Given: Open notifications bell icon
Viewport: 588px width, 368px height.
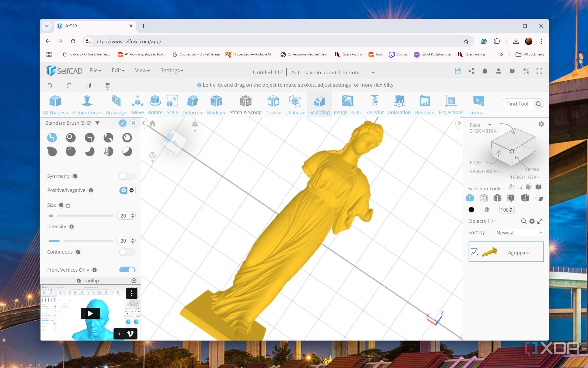Looking at the screenshot, I should 485,71.
